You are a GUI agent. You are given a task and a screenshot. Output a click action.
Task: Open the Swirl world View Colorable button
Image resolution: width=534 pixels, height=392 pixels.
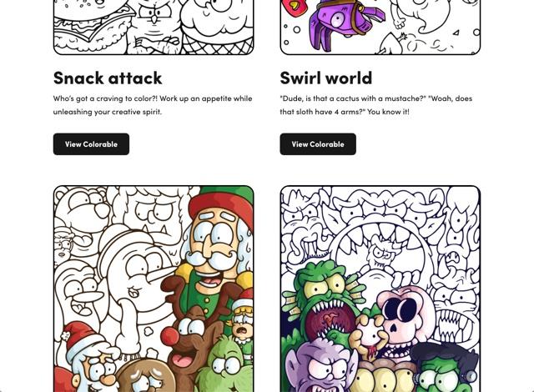pos(318,144)
